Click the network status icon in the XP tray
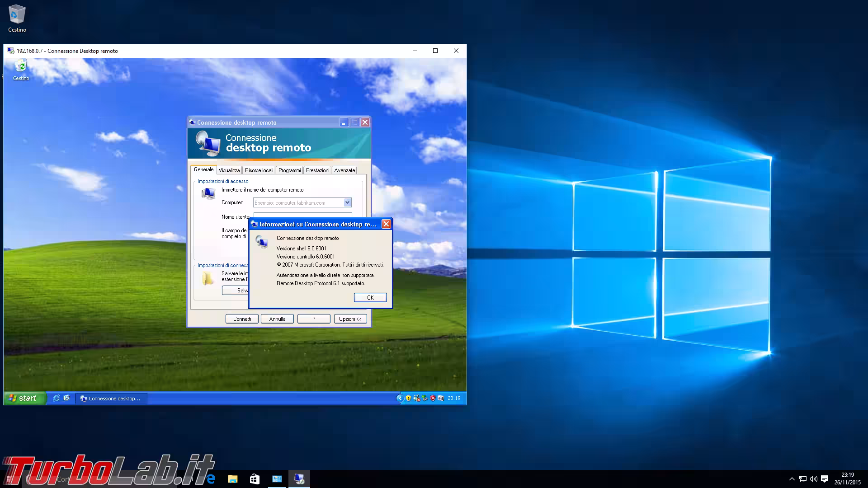 416,398
